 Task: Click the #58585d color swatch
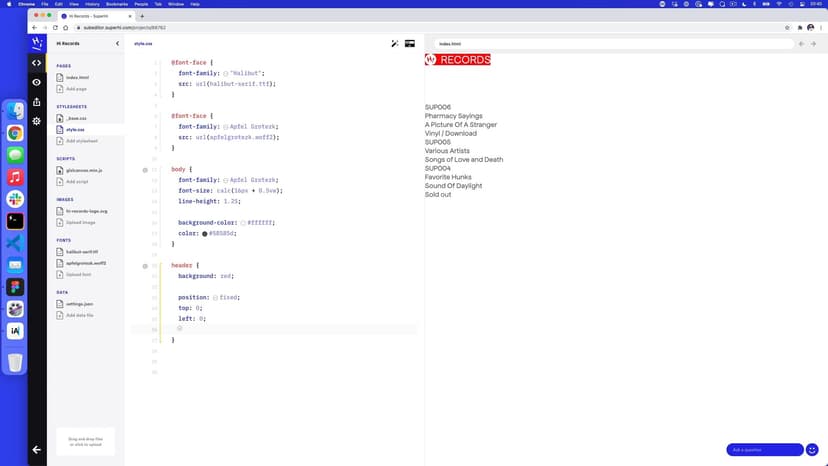(x=205, y=233)
